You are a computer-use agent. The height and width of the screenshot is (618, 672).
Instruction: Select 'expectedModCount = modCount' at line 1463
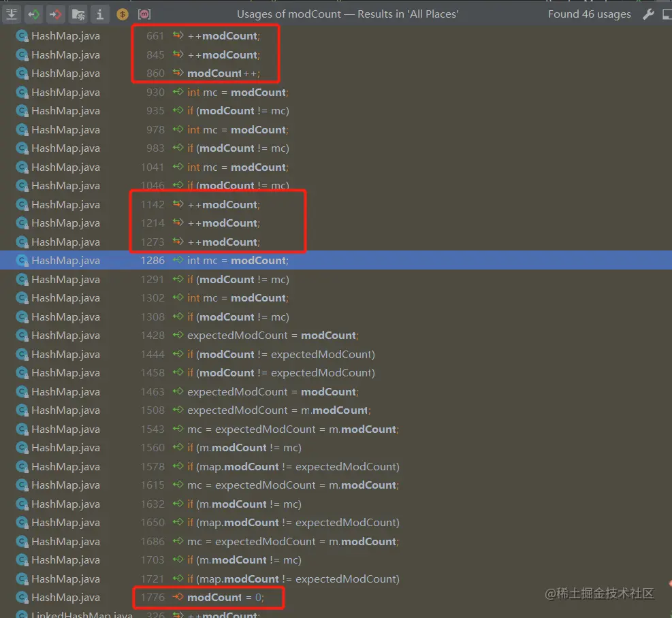pos(336,392)
